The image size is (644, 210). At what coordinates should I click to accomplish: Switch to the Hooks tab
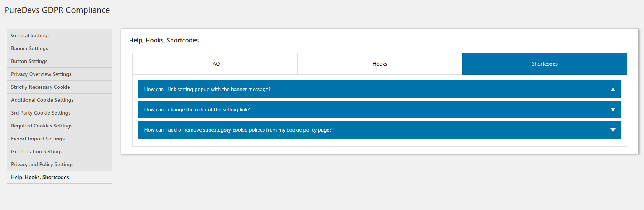(380, 64)
